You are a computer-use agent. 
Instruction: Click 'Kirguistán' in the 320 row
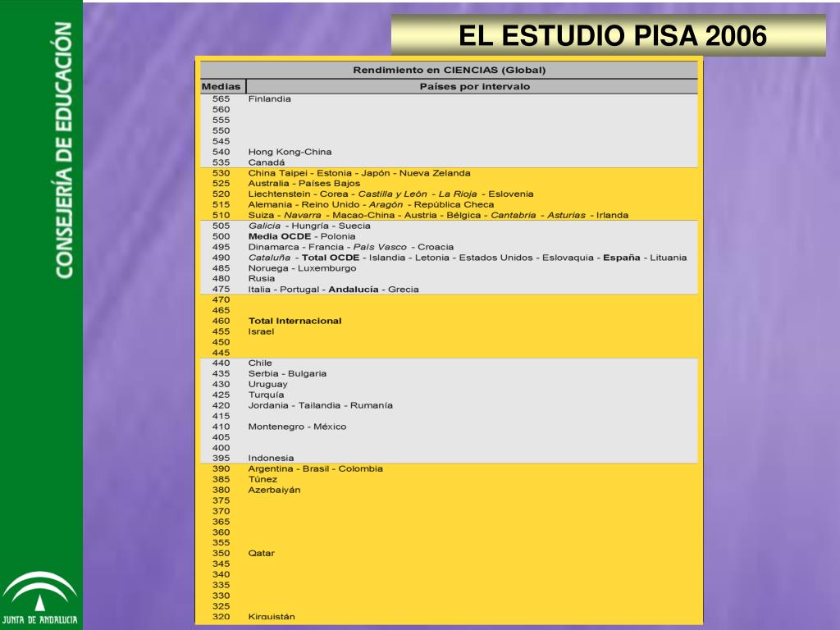[272, 617]
